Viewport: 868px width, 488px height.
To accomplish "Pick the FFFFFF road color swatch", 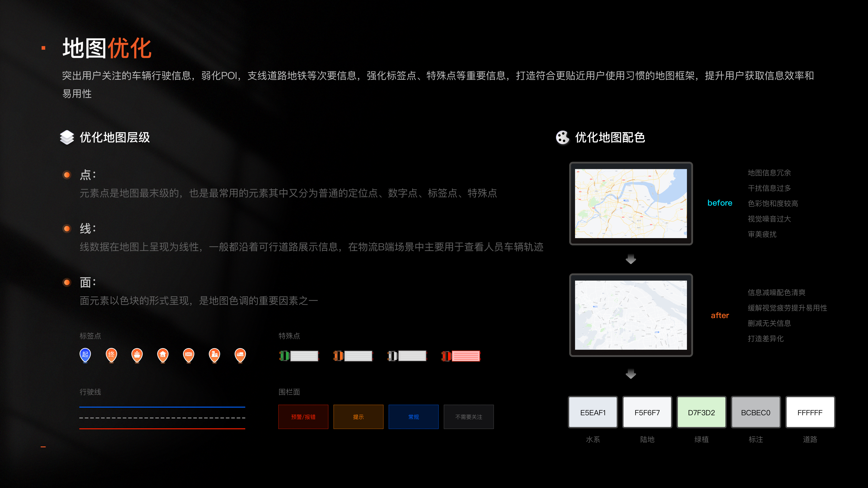I will point(810,412).
